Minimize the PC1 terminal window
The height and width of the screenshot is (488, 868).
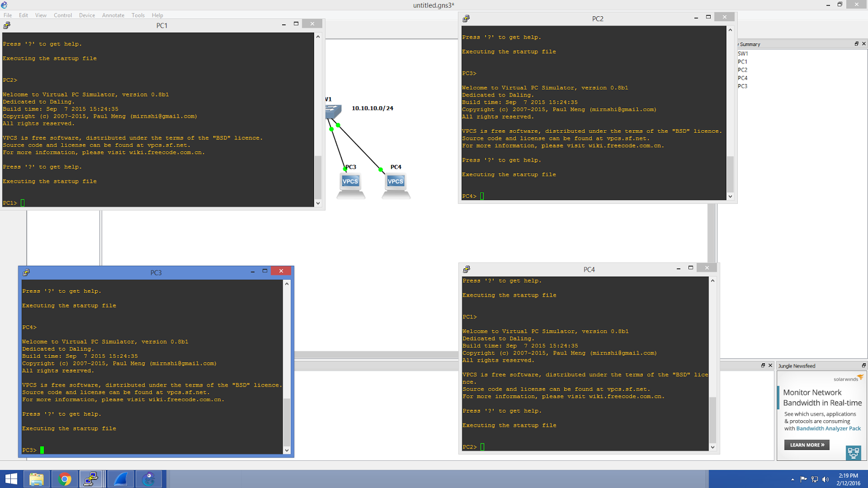284,24
